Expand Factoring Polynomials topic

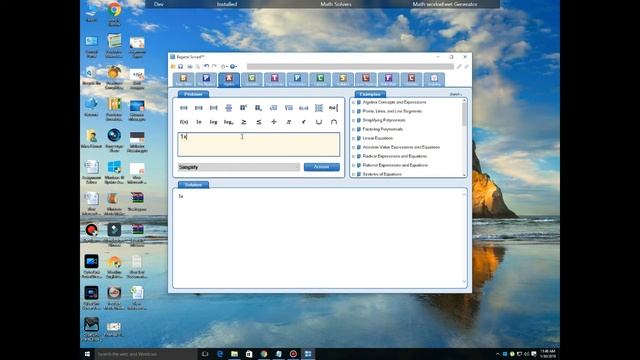[353, 129]
